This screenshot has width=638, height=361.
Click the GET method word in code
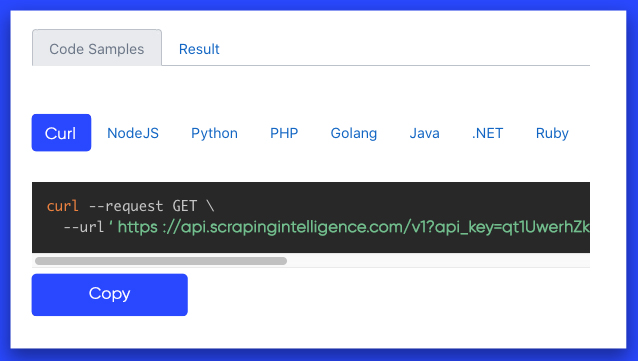click(x=185, y=206)
